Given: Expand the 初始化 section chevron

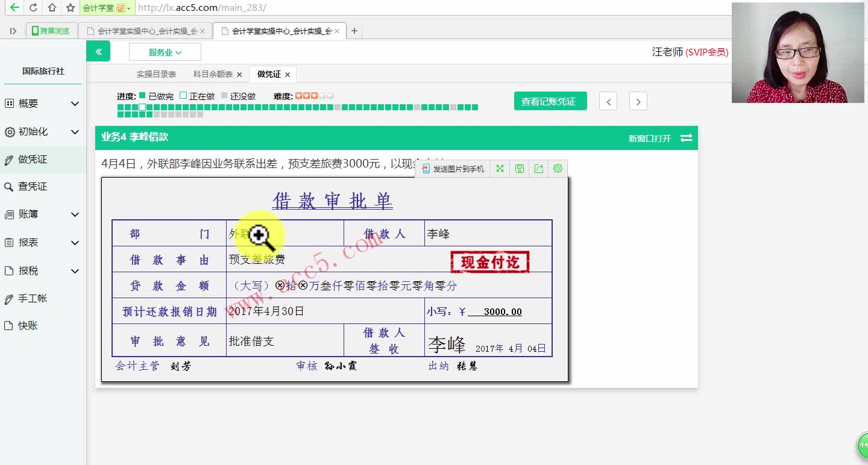Looking at the screenshot, I should [x=75, y=131].
